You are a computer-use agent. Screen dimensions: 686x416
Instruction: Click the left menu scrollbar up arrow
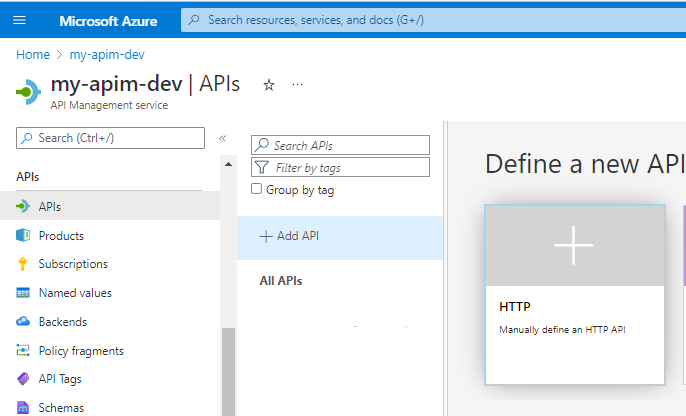click(228, 164)
